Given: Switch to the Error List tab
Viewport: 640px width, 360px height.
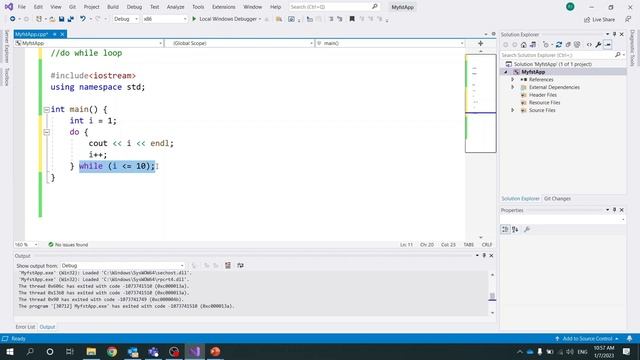Looking at the screenshot, I should pos(25,327).
